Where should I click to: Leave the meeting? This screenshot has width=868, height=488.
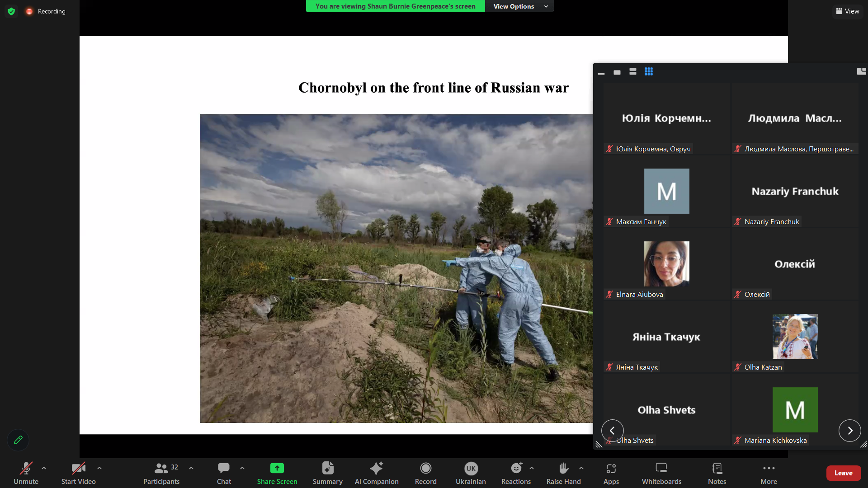[843, 473]
